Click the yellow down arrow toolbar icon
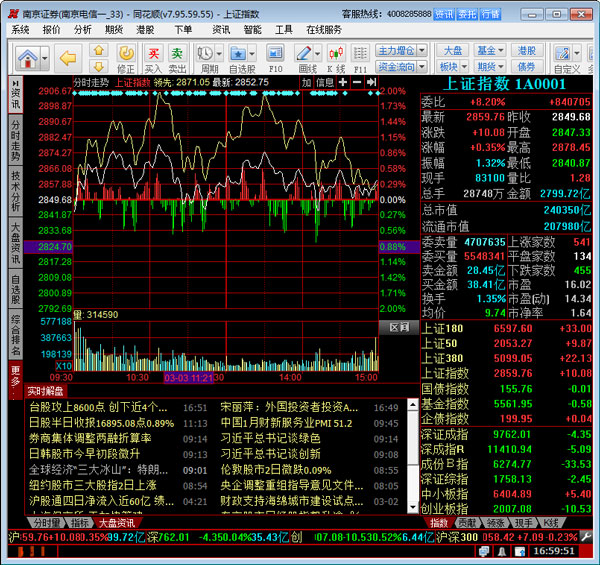 pyautogui.click(x=99, y=67)
